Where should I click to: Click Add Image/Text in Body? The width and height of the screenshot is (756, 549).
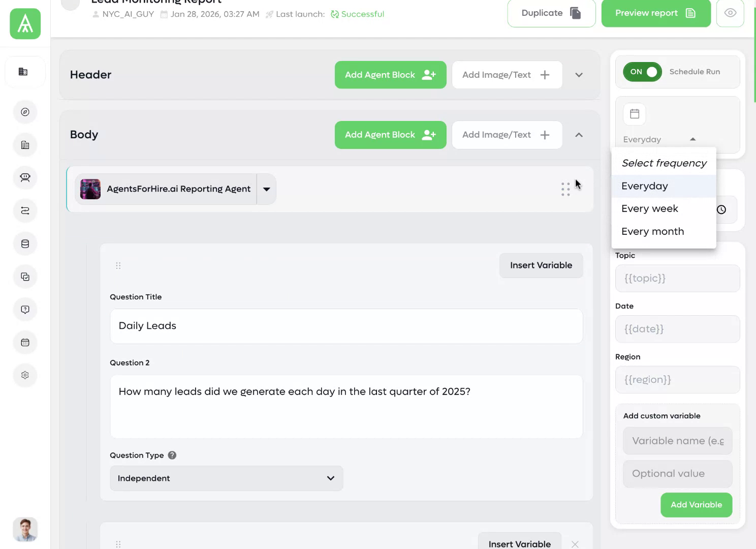507,135
